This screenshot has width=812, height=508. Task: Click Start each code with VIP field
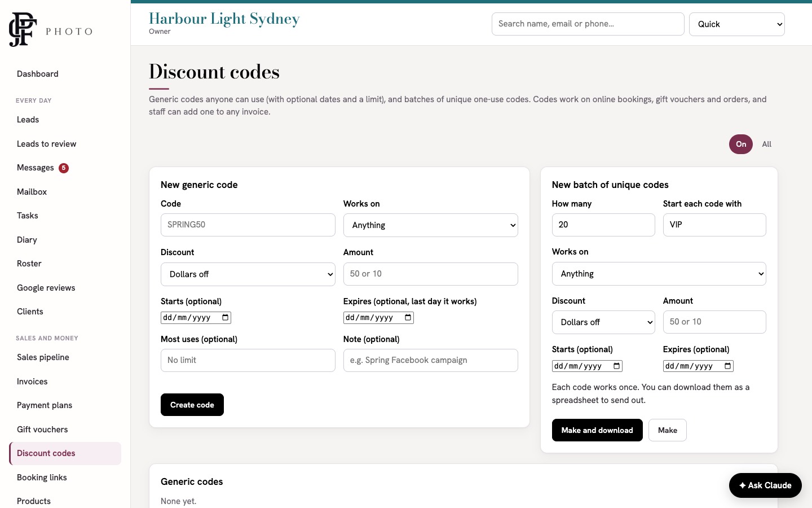point(714,225)
